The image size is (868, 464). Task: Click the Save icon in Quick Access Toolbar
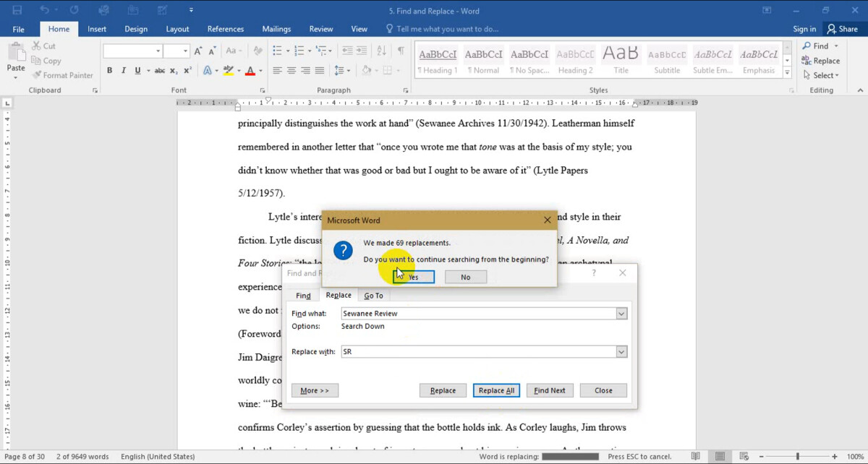[17, 10]
